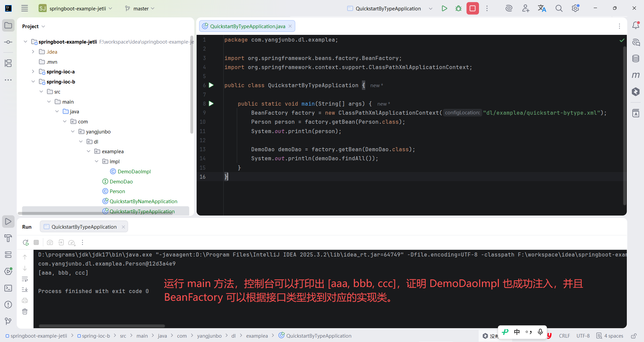Rerun QuickstartByTypeApplication in Run panel
Screen dimensions: 644x342
[25, 242]
